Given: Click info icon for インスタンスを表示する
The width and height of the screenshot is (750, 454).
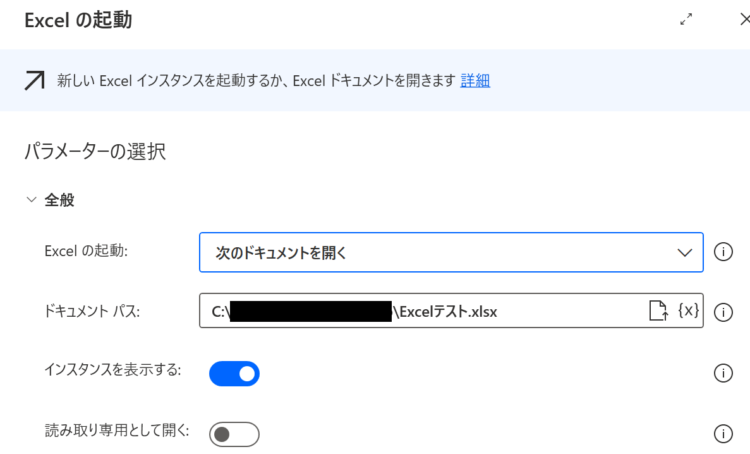Looking at the screenshot, I should [723, 373].
